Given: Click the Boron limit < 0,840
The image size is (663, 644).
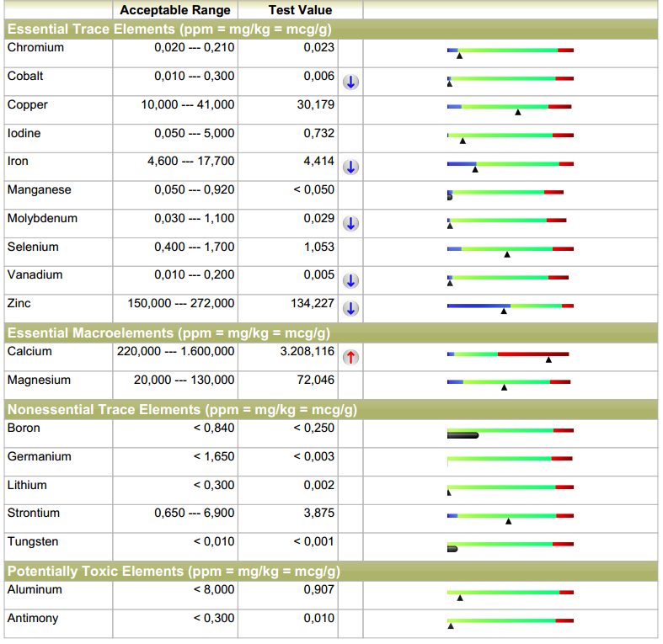Looking at the screenshot, I should [214, 428].
